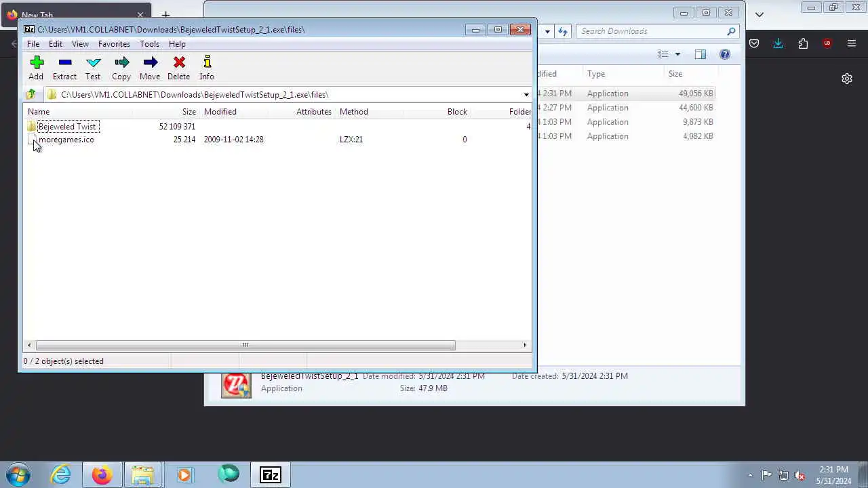
Task: Open the File menu in 7-Zip
Action: tap(33, 44)
